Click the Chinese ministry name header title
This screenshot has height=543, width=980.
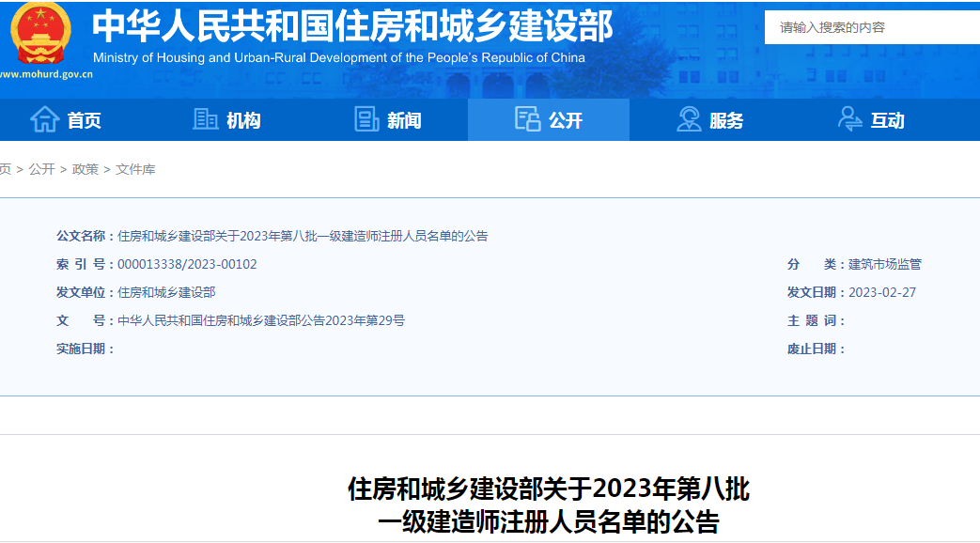pos(352,26)
